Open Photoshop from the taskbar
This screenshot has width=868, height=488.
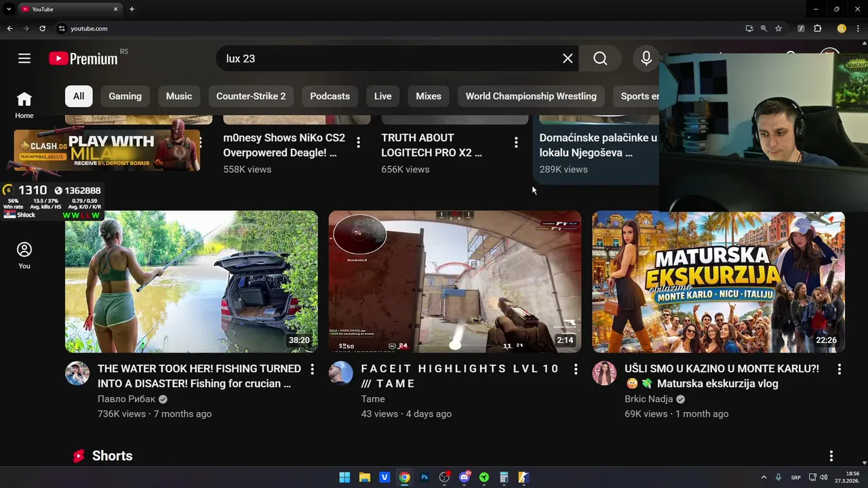click(425, 477)
